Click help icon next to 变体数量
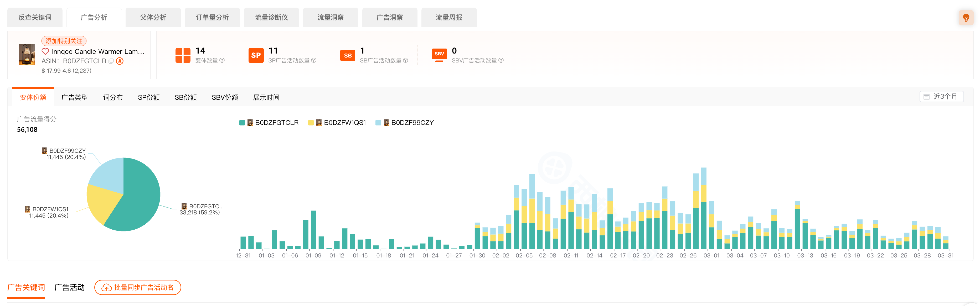 point(222,60)
